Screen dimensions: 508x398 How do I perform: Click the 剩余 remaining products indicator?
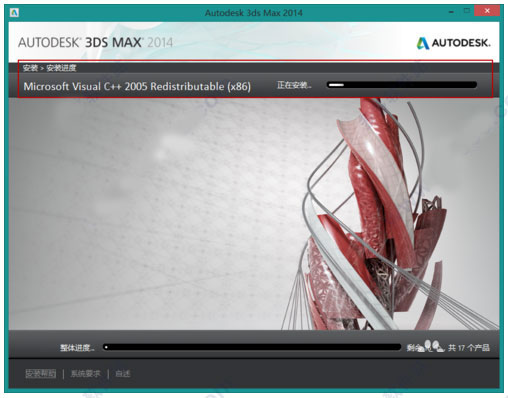425,347
